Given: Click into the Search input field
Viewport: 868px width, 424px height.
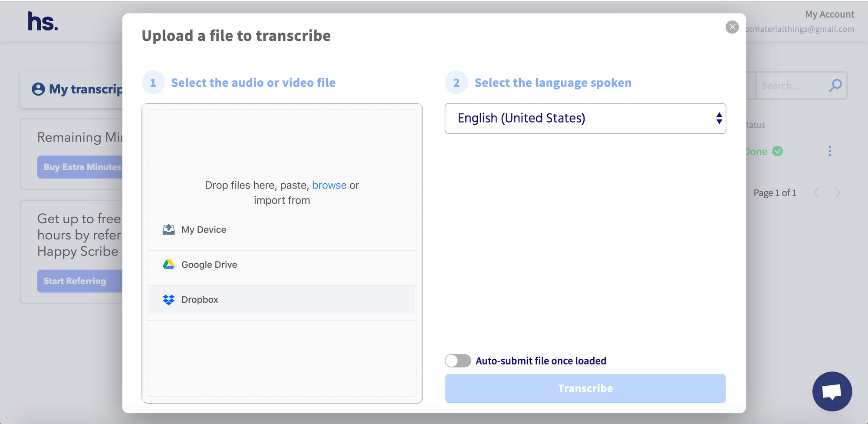Looking at the screenshot, I should tap(790, 86).
